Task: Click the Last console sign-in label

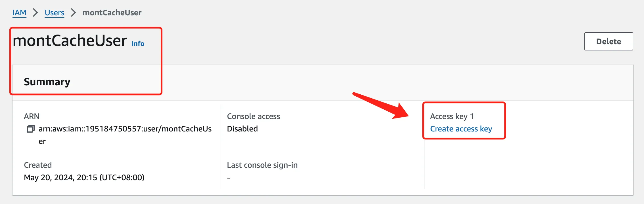Action: (262, 165)
